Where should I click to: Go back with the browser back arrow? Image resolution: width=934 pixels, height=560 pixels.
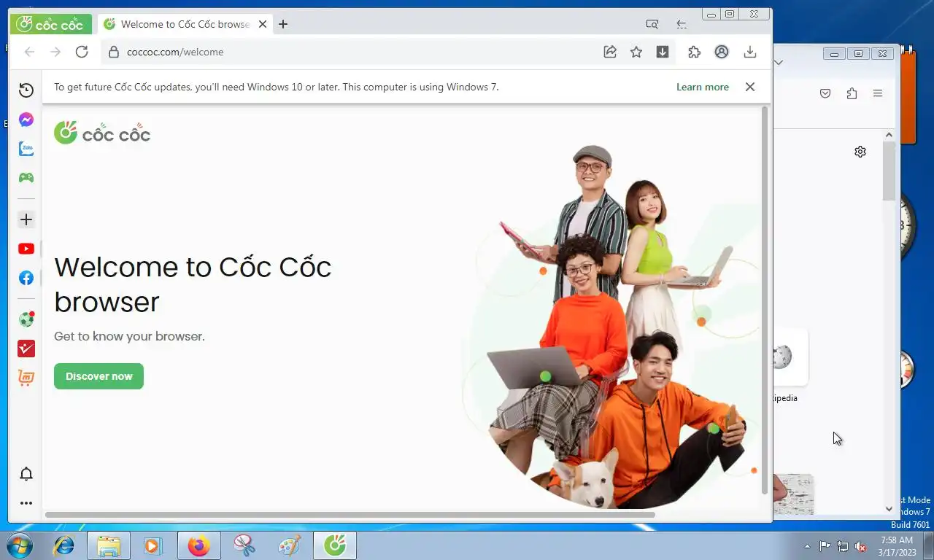[29, 52]
